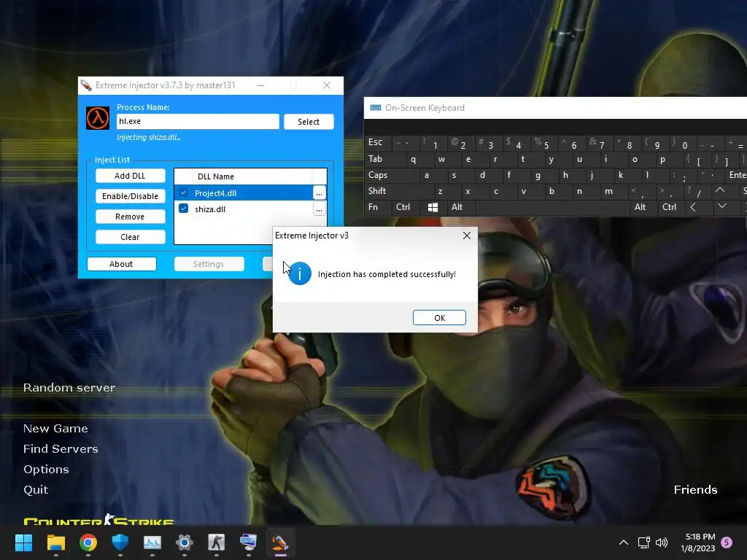
Task: Click the Add DLL button
Action: tap(130, 176)
